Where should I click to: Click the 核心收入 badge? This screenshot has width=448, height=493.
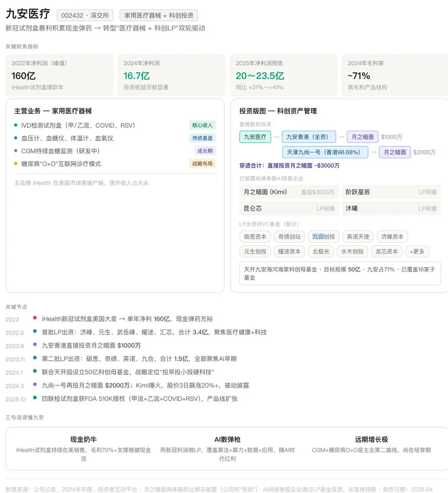click(x=202, y=125)
